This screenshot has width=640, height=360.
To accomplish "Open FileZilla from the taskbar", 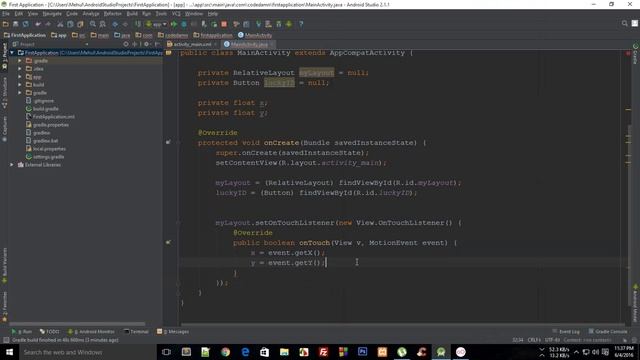I will pos(323,352).
